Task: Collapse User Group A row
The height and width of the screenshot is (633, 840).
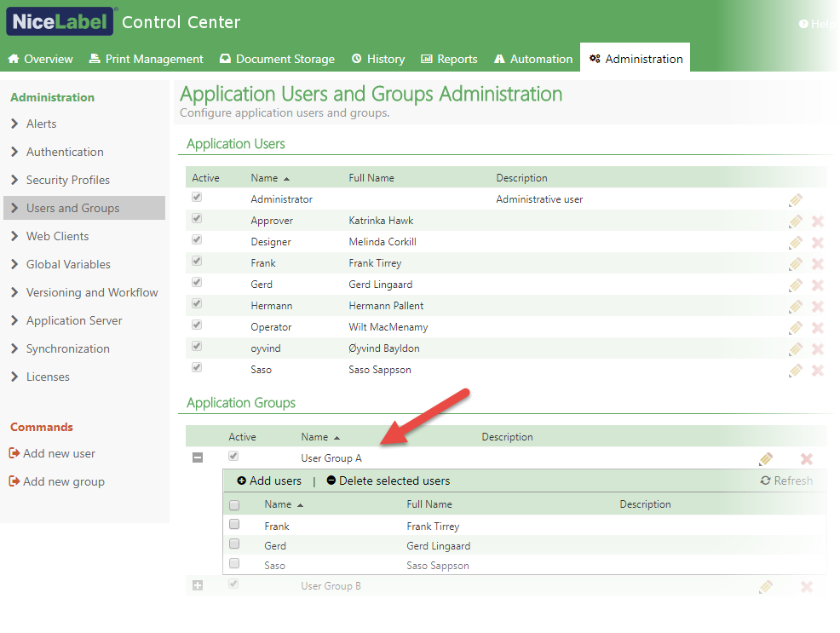Action: coord(198,457)
